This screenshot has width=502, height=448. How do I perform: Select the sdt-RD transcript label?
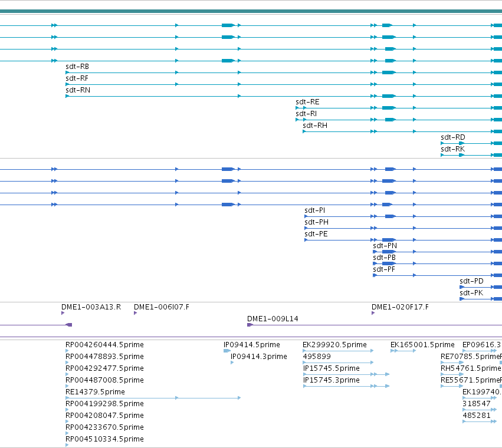(452, 137)
